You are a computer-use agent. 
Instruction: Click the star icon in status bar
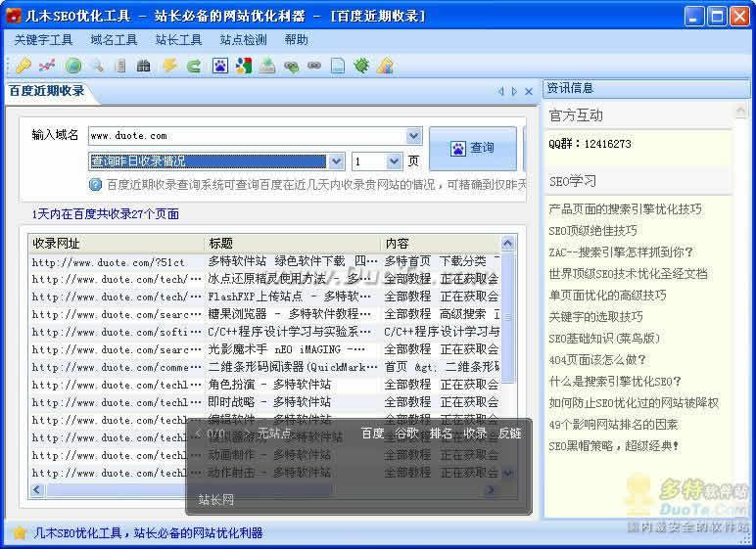[20, 532]
